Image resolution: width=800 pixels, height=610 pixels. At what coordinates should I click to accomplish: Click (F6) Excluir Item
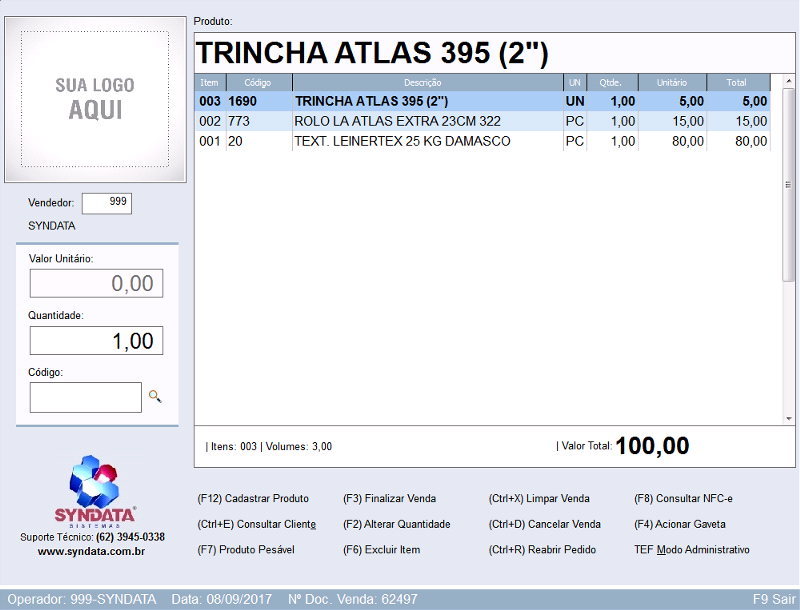click(x=382, y=550)
